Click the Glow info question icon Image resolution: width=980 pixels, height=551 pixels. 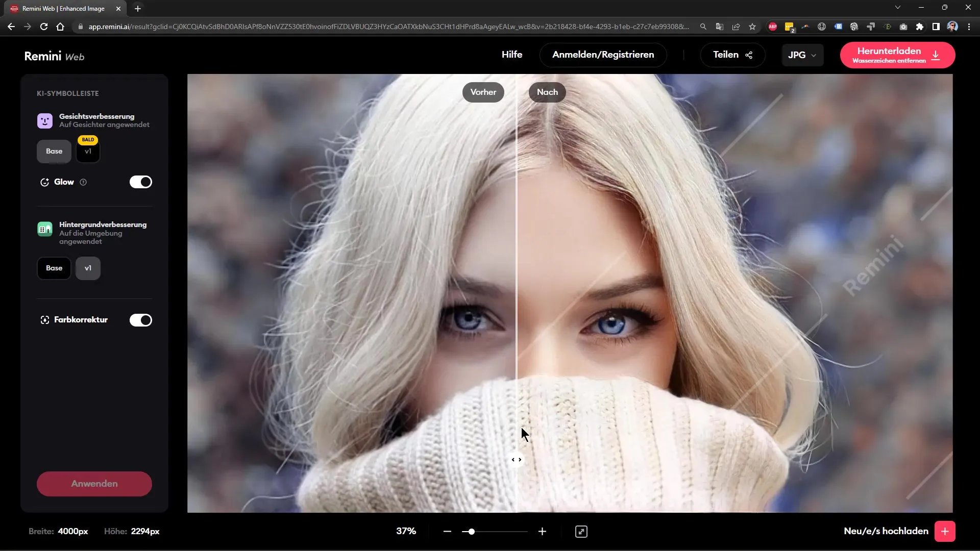tap(83, 182)
